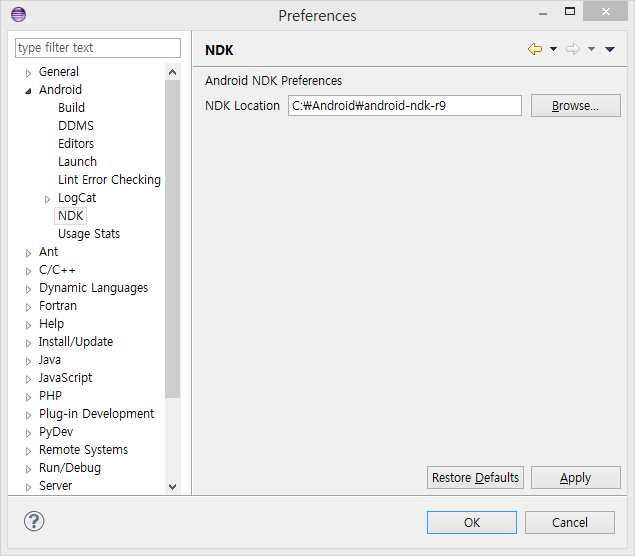Expand the General tree node
The height and width of the screenshot is (556, 635).
(28, 73)
